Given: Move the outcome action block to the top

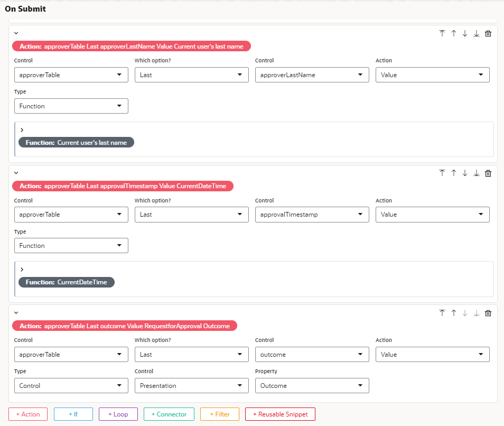Looking at the screenshot, I should [442, 313].
